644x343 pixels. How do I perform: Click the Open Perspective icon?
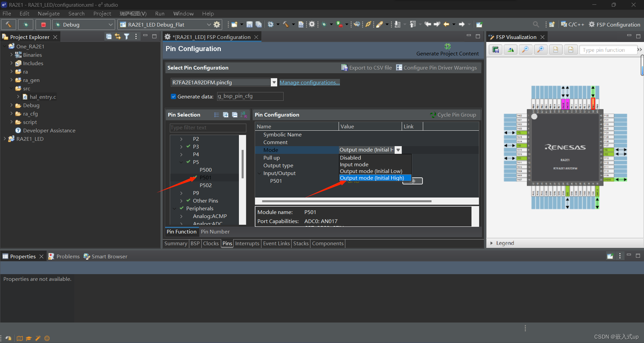click(552, 24)
